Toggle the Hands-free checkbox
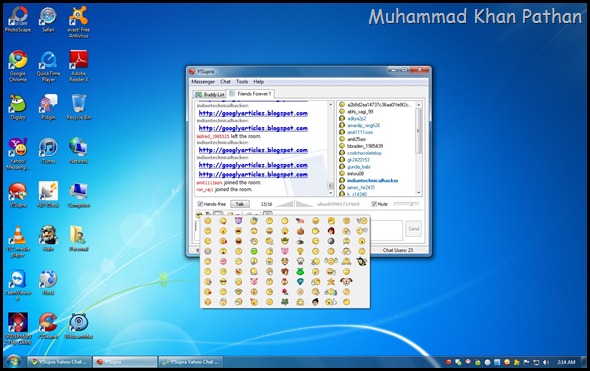Screen dimensions: 590x371 [x=201, y=204]
